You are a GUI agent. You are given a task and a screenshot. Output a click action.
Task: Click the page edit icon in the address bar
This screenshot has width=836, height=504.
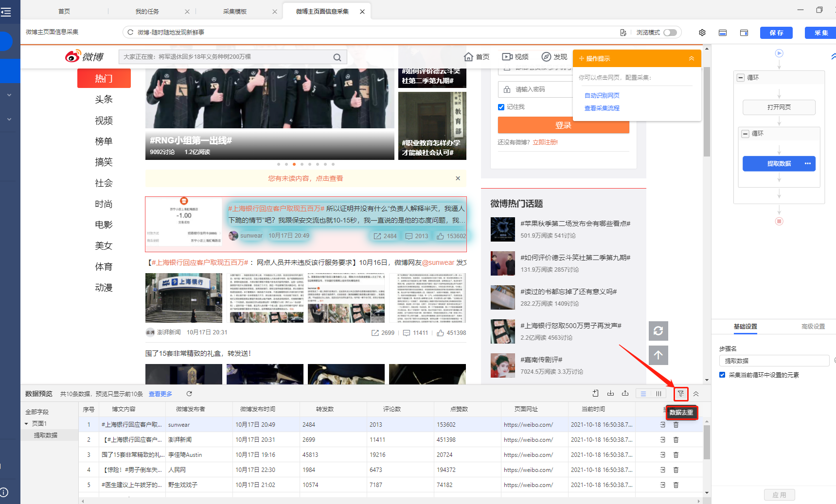click(x=623, y=33)
